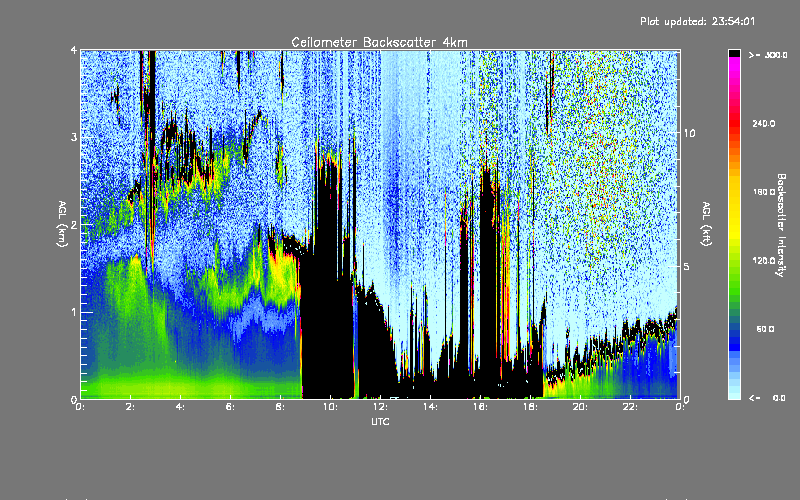Click the 240.0 colorbar tick label

[764, 123]
